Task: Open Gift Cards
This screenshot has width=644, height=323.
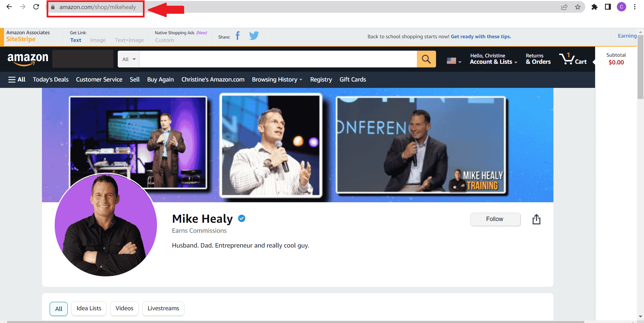Action: pyautogui.click(x=353, y=79)
